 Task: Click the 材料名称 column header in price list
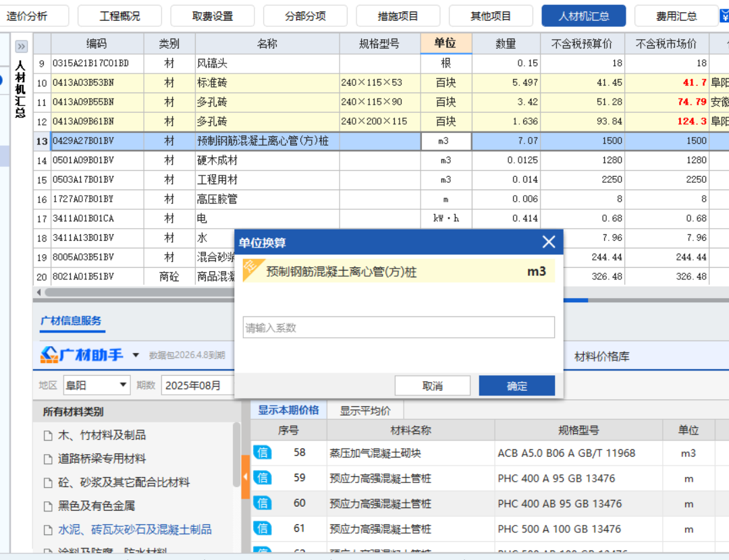click(410, 430)
